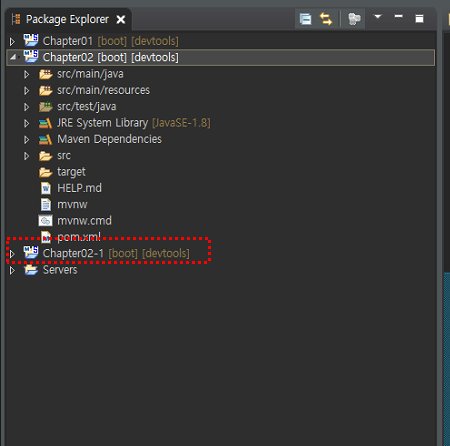Click the src/main/resources folder icon
The height and width of the screenshot is (446, 450).
(x=46, y=90)
